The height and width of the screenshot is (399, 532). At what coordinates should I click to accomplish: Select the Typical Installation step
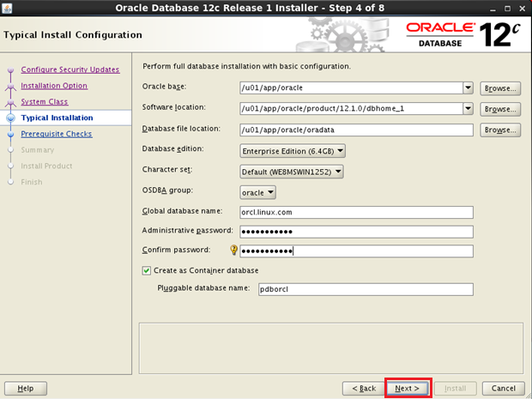[57, 118]
